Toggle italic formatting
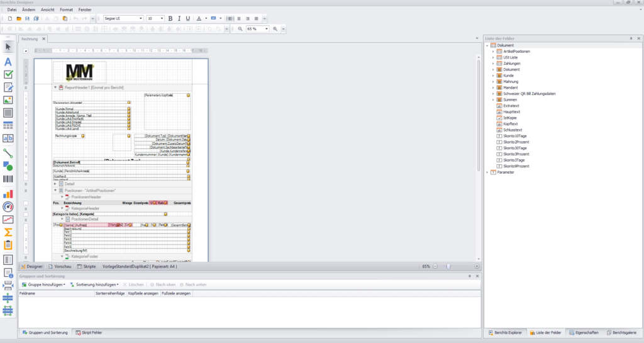644x343 pixels. [179, 18]
